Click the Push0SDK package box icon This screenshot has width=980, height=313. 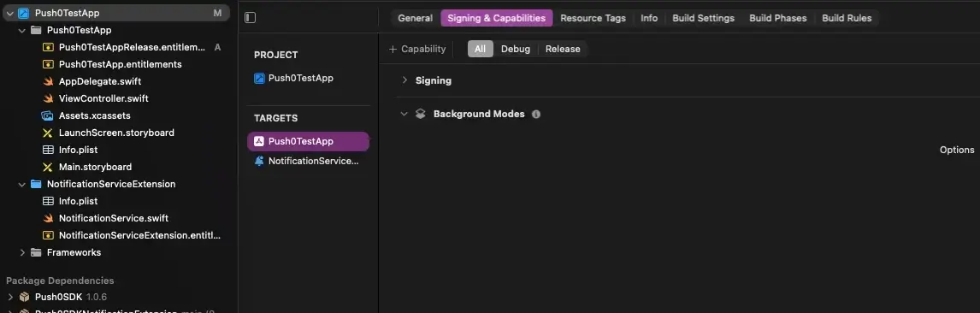click(x=25, y=297)
